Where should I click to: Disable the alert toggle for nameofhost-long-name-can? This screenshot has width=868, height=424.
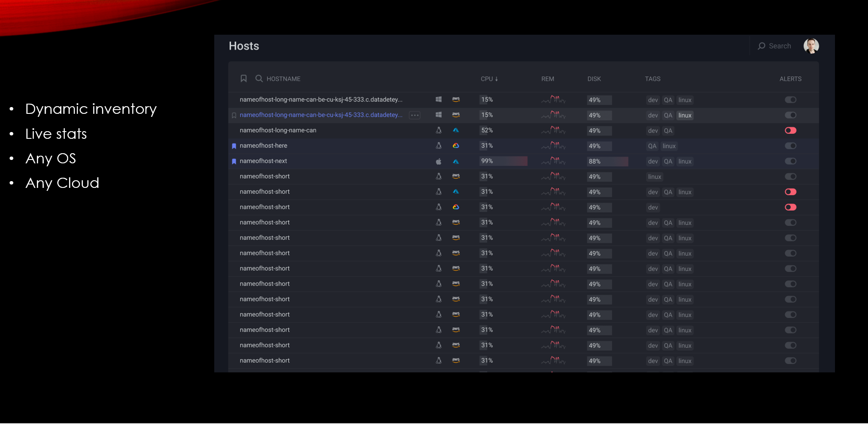[790, 130]
